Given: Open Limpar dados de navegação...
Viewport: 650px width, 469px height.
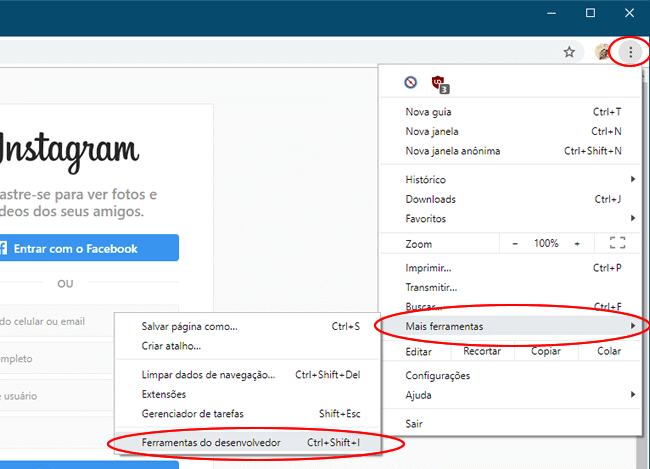Looking at the screenshot, I should coord(247,375).
